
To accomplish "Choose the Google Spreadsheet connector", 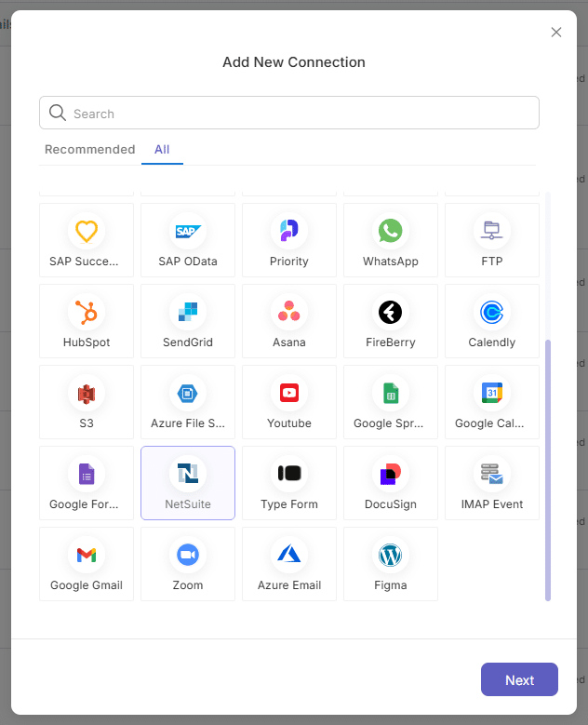I will [x=391, y=402].
